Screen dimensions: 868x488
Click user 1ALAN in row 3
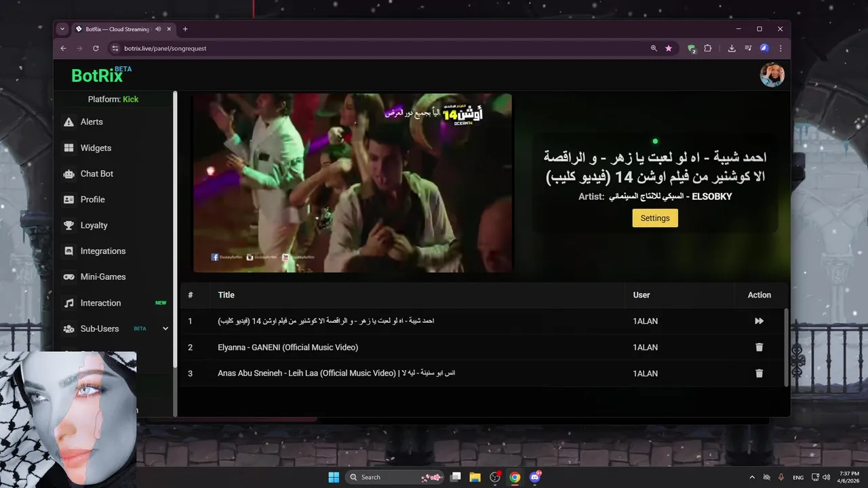pos(645,373)
